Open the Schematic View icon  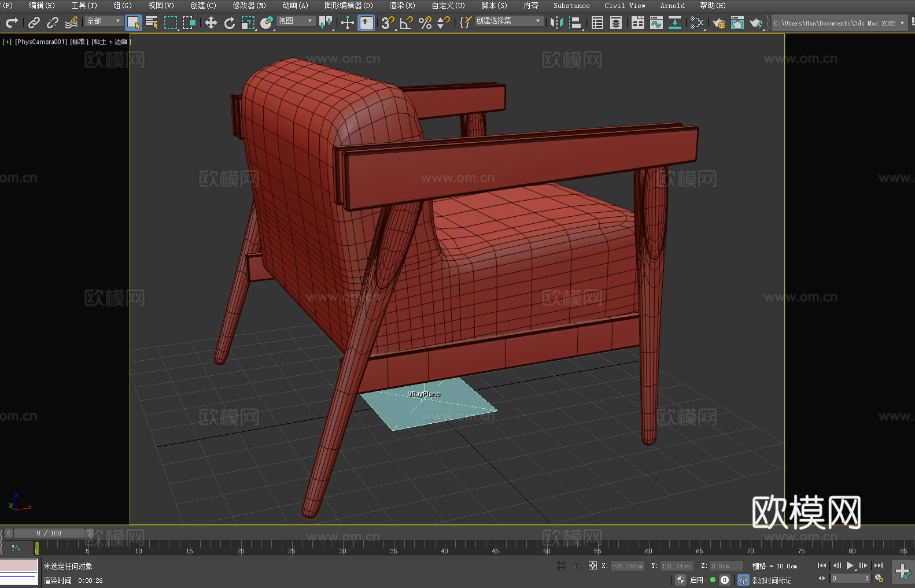coord(675,23)
